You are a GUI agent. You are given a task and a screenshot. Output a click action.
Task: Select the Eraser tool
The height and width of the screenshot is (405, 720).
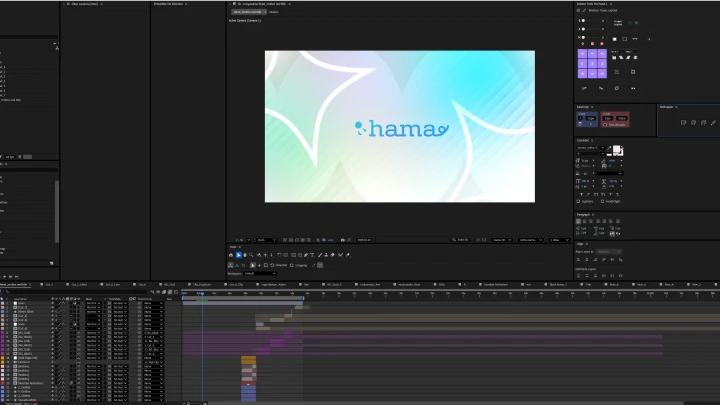pyautogui.click(x=332, y=255)
